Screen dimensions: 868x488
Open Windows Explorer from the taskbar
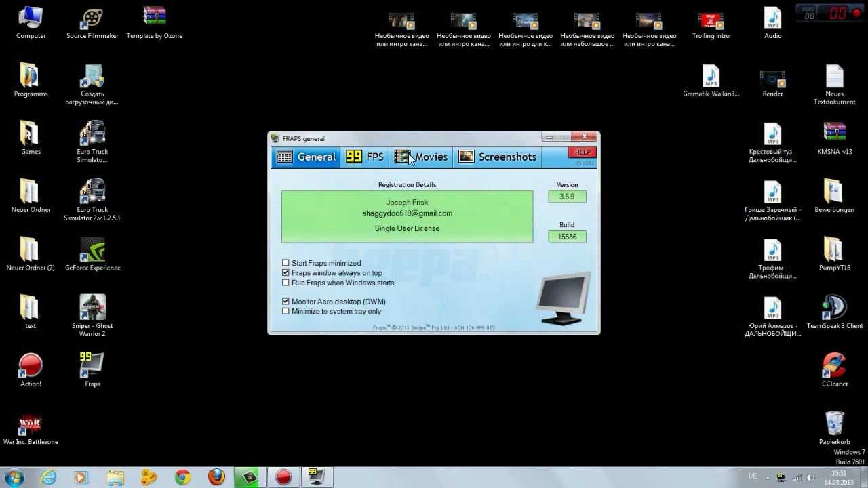[x=116, y=477]
